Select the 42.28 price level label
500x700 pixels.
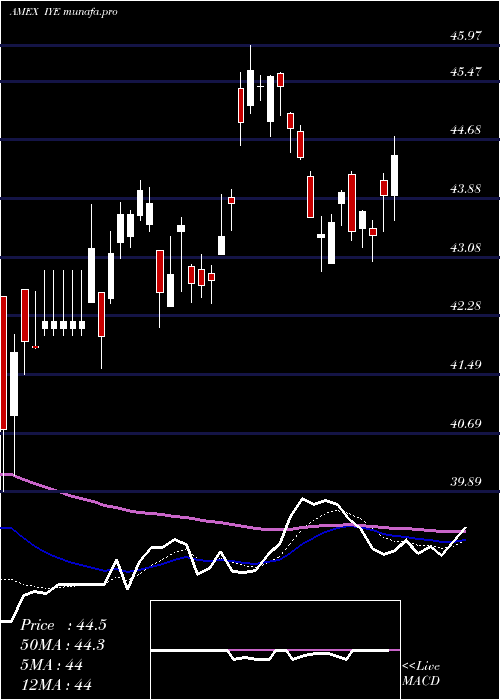tap(466, 306)
